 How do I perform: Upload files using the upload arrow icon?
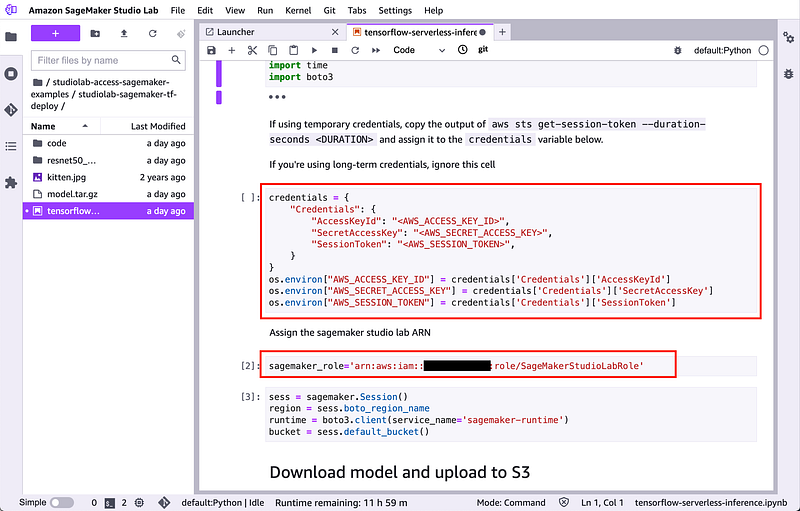click(x=123, y=33)
